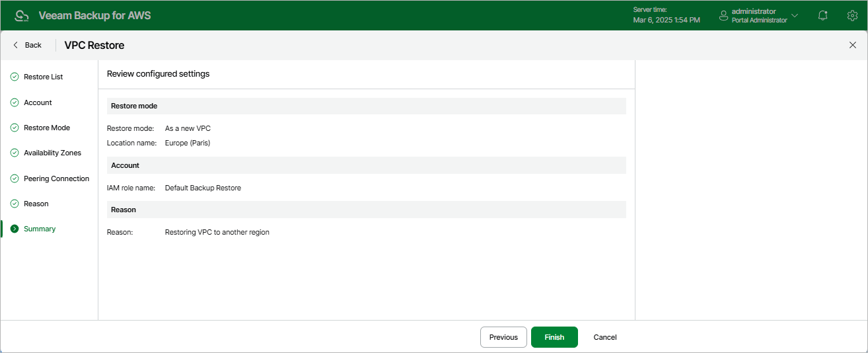This screenshot has width=868, height=353.
Task: Click the 'Veeam Backup for AWS' title
Action: click(x=94, y=15)
